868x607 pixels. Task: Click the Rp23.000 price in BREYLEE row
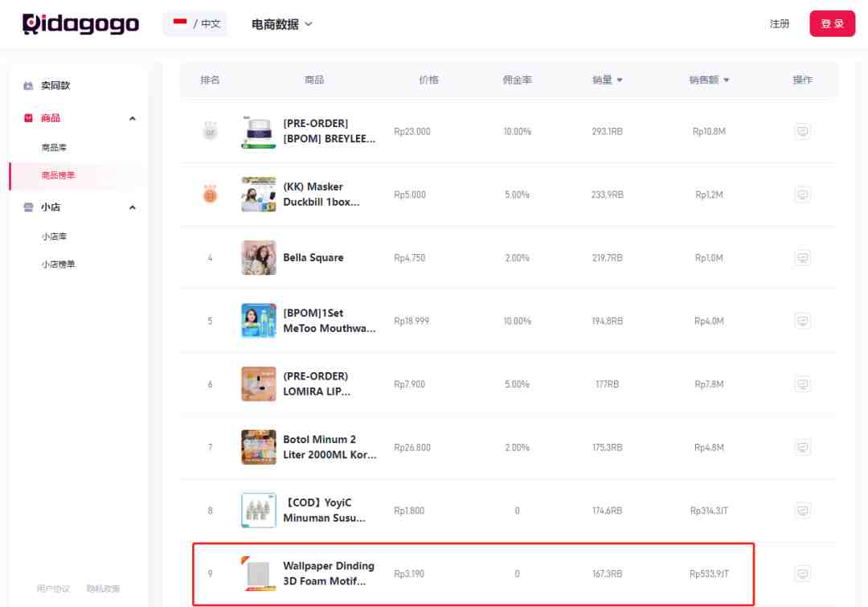[x=411, y=131]
